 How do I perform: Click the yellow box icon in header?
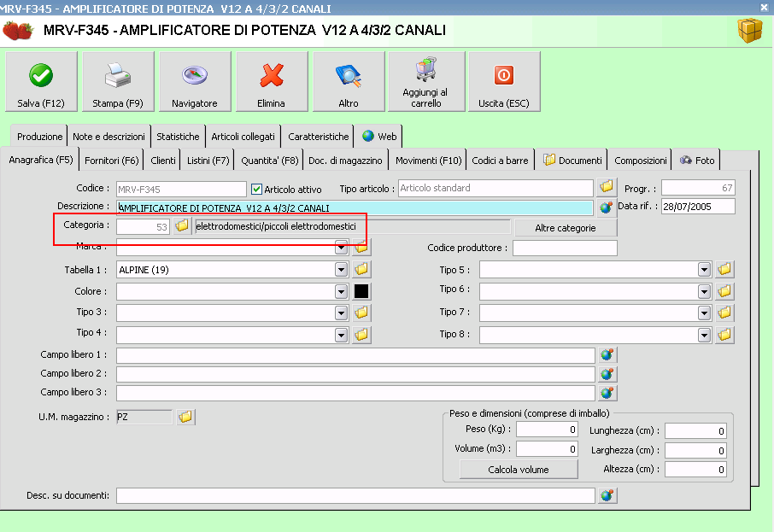(x=750, y=31)
